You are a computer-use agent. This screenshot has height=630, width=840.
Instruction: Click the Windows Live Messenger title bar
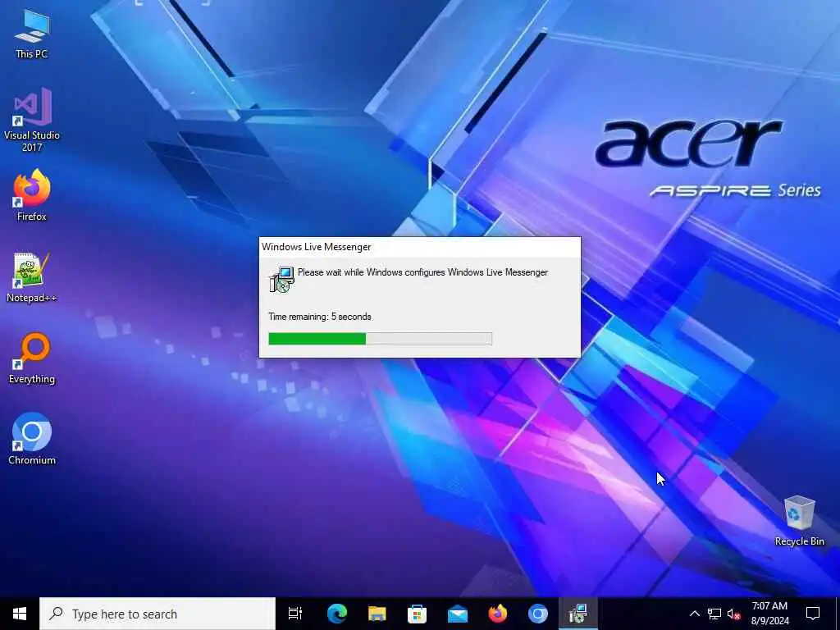point(420,247)
